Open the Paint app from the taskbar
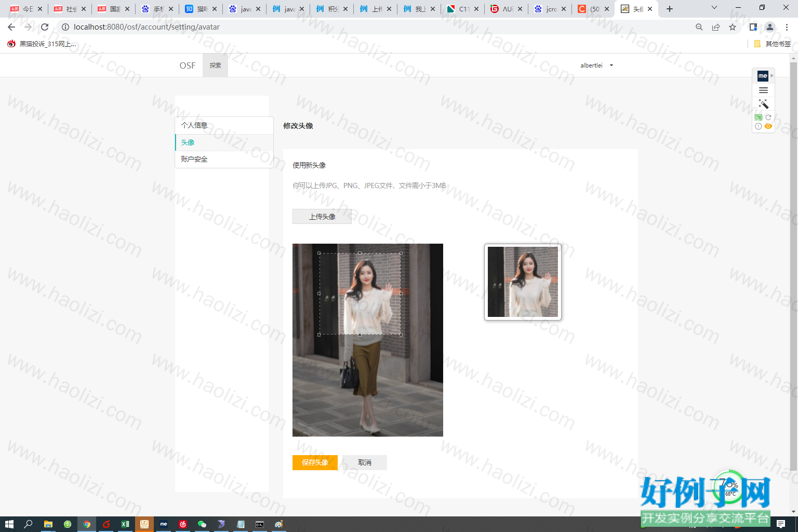 [x=279, y=524]
